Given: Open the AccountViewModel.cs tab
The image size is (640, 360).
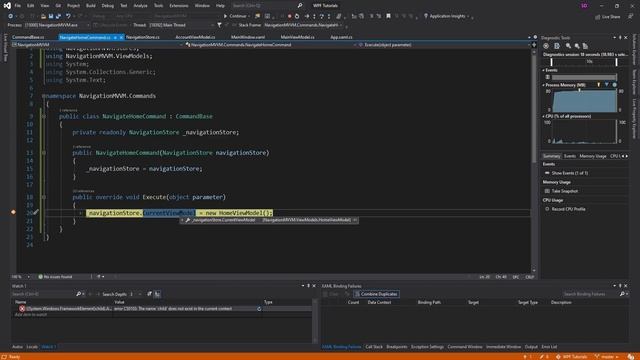Looking at the screenshot, I should 195,37.
